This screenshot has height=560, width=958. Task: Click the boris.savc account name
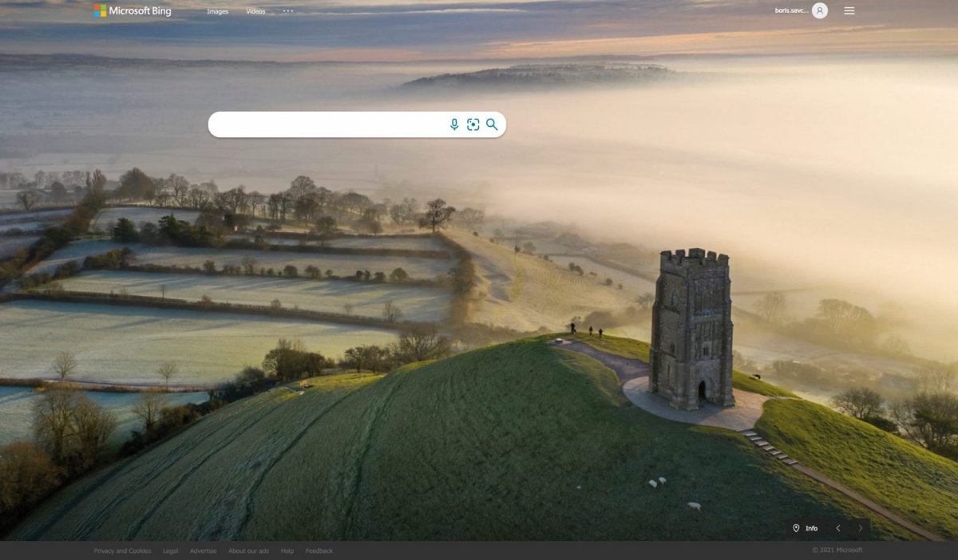791,10
